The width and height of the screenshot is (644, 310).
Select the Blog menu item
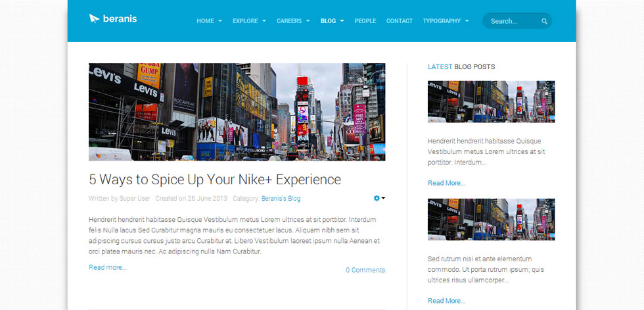(x=328, y=21)
